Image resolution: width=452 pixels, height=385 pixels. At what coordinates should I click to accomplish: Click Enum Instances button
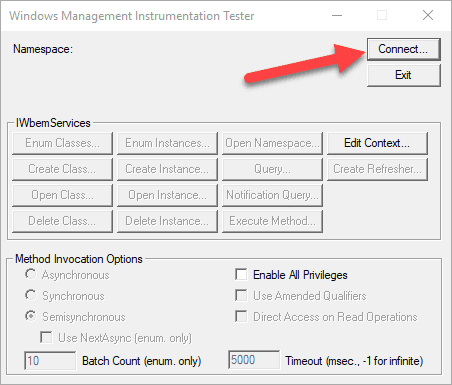pyautogui.click(x=167, y=143)
